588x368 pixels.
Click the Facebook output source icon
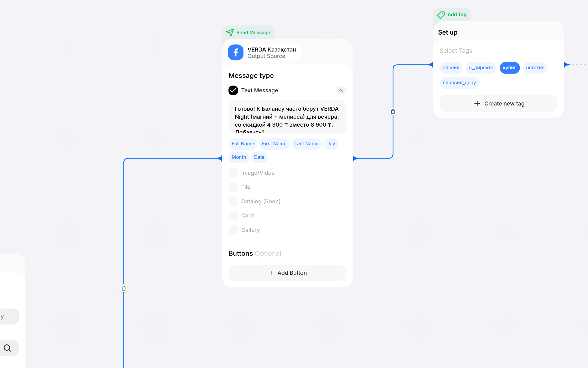point(236,52)
